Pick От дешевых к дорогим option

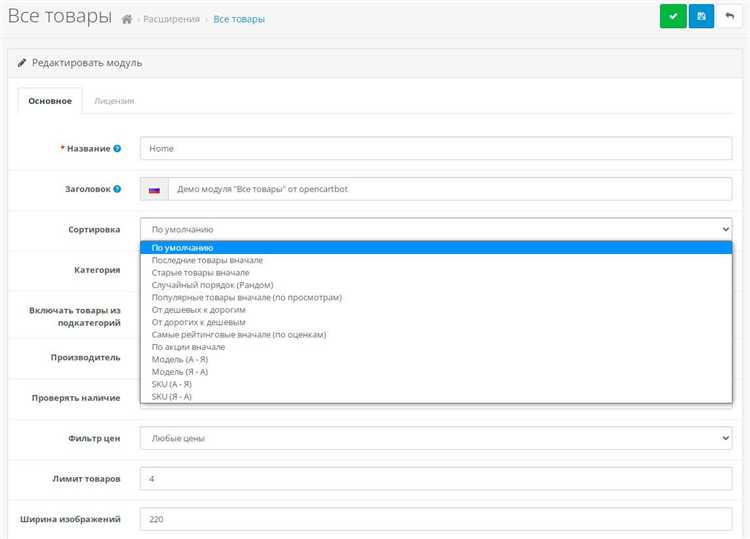click(x=436, y=310)
